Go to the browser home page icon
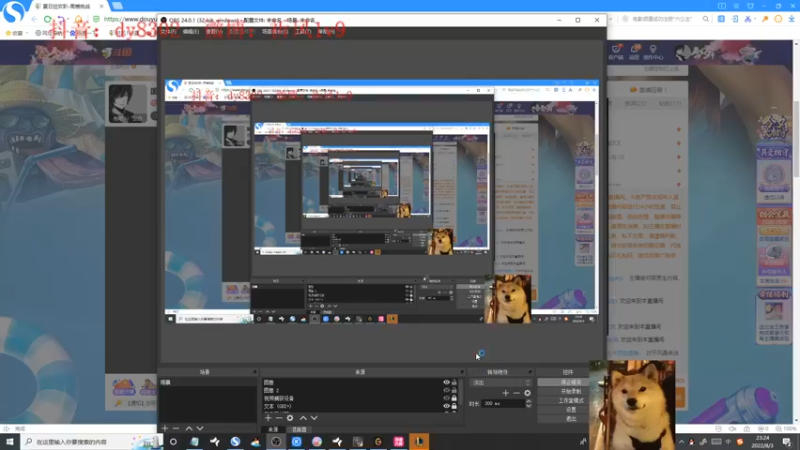This screenshot has width=800, height=450. [79, 19]
